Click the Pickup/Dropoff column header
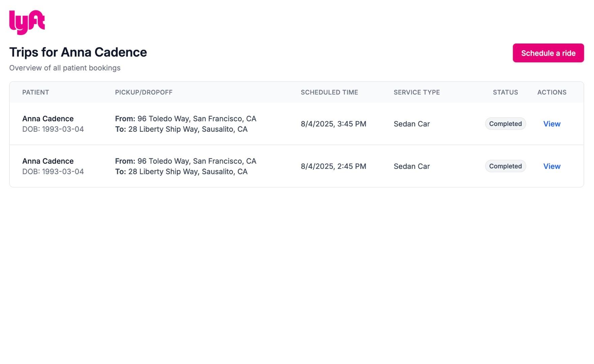594x364 pixels. click(144, 92)
